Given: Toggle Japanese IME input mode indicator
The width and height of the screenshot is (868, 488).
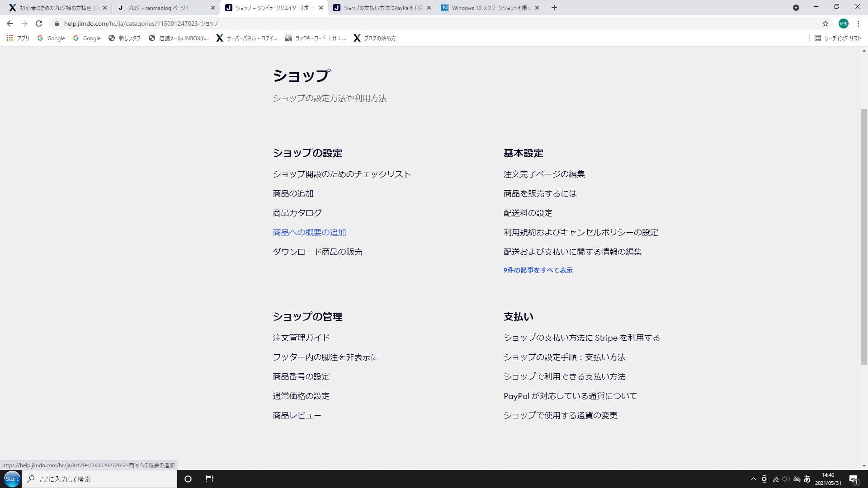Looking at the screenshot, I should coord(807,479).
